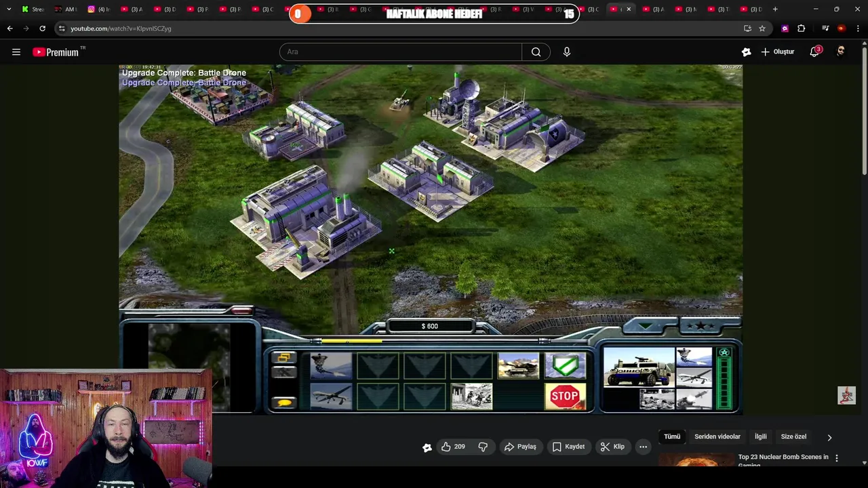Select the Tümü chip
The width and height of the screenshot is (868, 488).
point(672,436)
